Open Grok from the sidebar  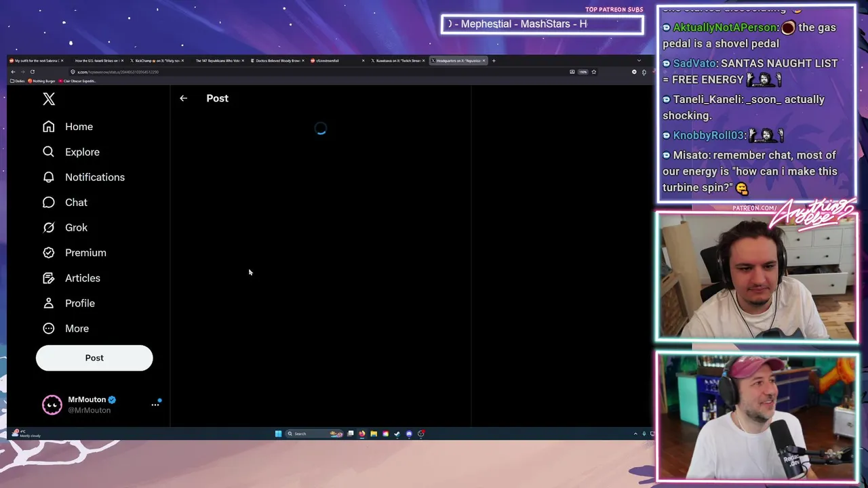(x=65, y=228)
